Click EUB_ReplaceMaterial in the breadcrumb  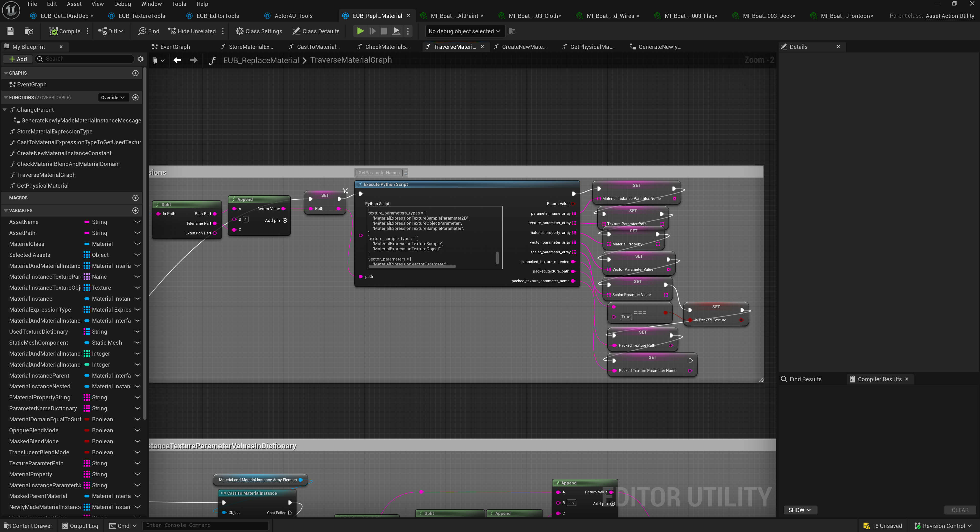point(261,60)
